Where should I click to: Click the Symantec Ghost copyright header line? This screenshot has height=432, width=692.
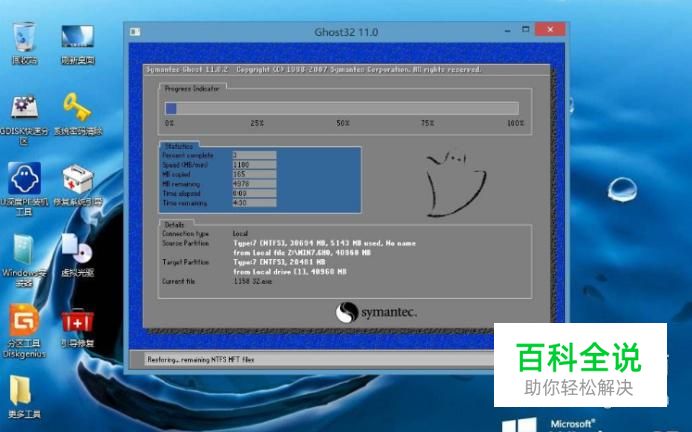pos(314,70)
